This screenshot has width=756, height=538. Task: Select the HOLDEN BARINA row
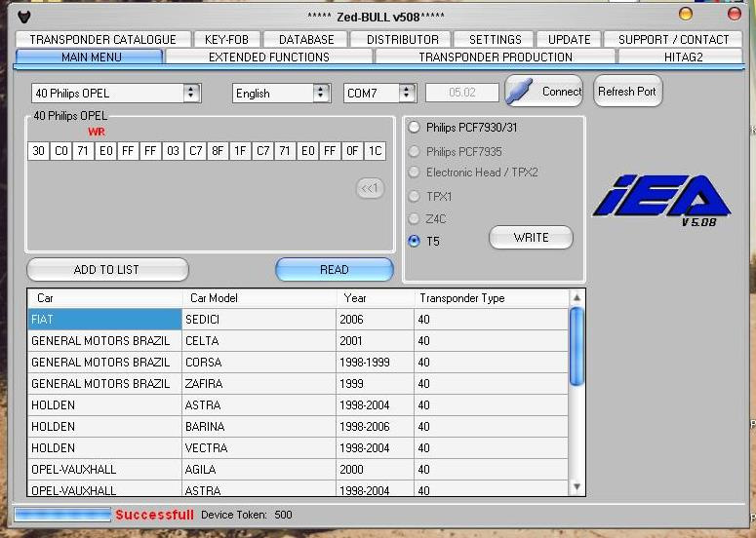[x=298, y=427]
